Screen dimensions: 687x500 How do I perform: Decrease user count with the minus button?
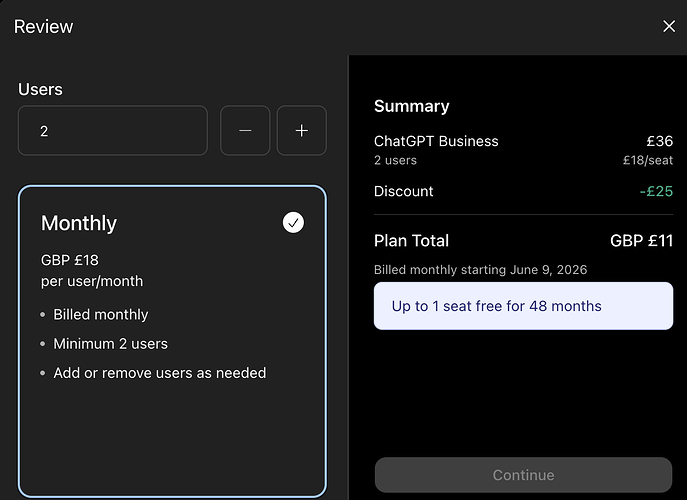(245, 131)
